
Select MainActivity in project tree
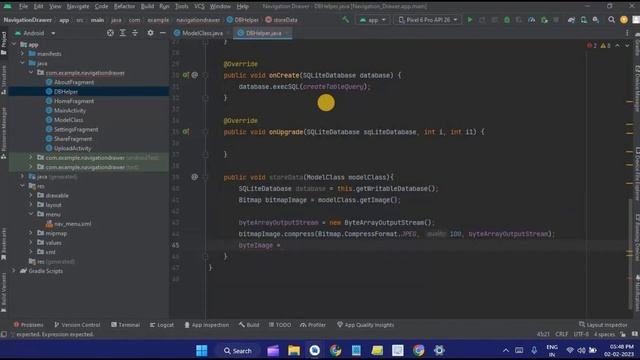coord(70,110)
